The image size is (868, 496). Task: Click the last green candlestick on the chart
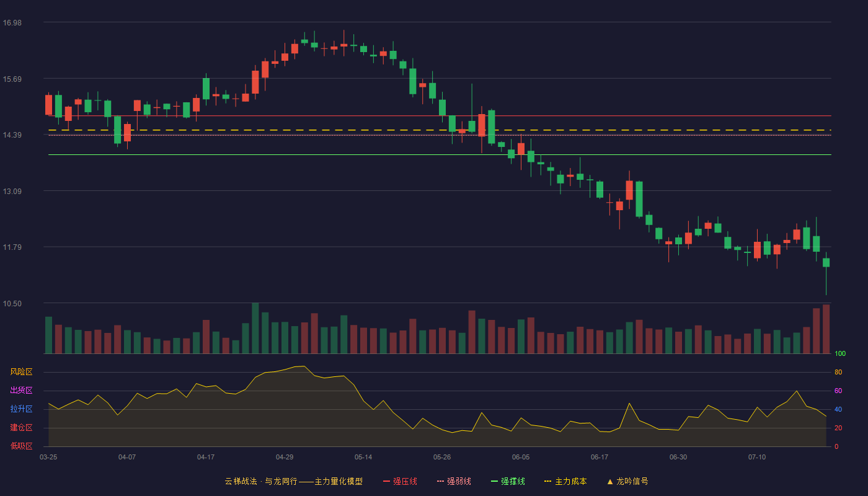point(826,262)
